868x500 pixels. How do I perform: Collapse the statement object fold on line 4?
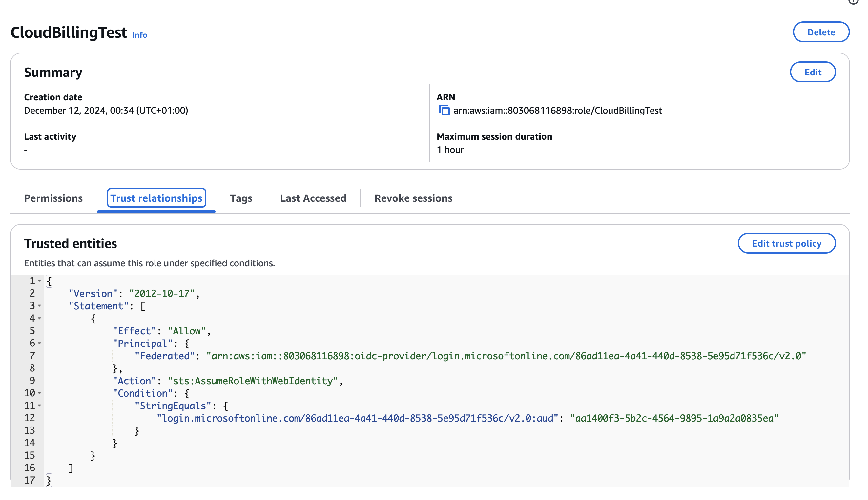tap(39, 318)
